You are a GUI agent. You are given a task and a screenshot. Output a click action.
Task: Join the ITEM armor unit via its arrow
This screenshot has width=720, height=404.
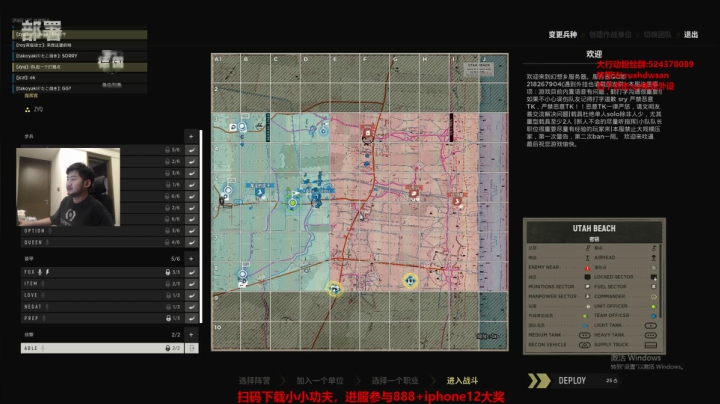click(x=191, y=284)
